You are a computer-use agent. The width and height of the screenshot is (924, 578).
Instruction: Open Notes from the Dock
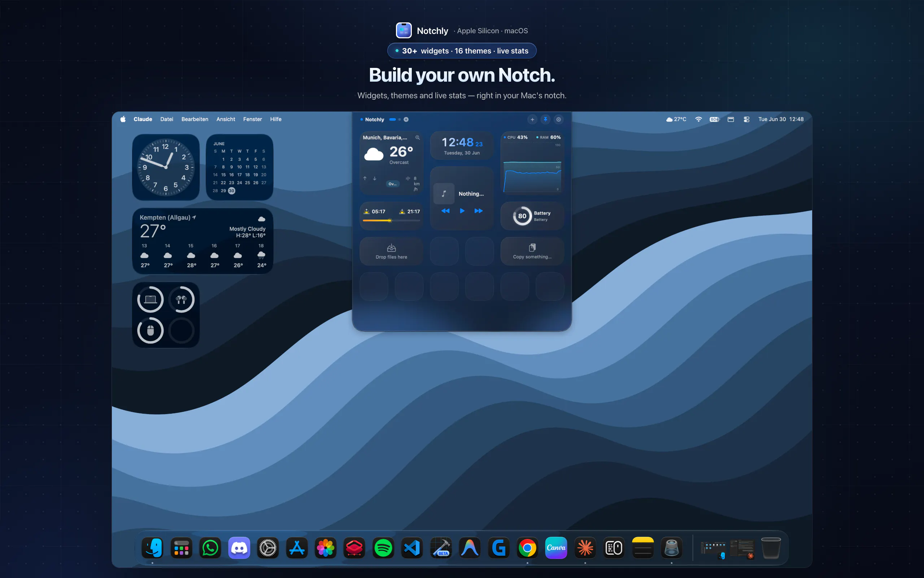pos(643,548)
